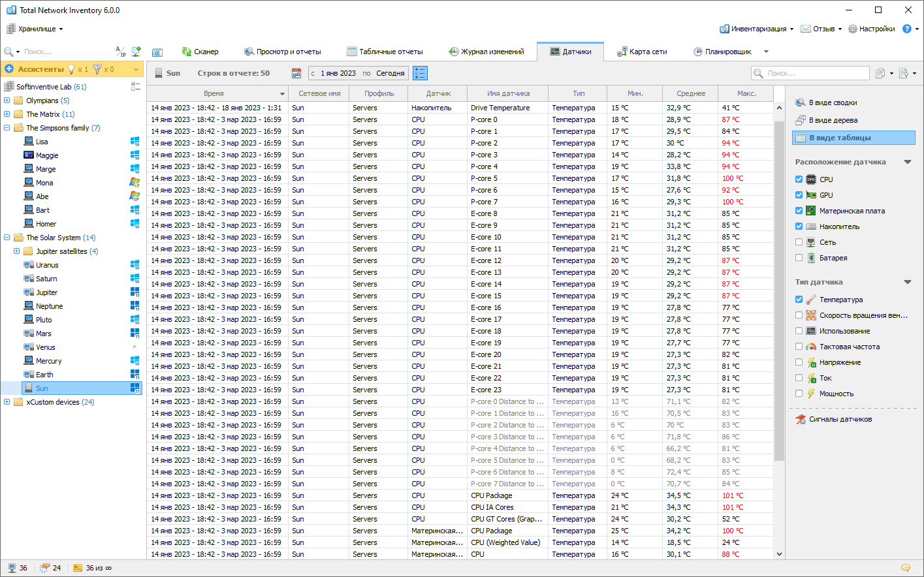Enable the Батарея checkbox

tap(799, 258)
